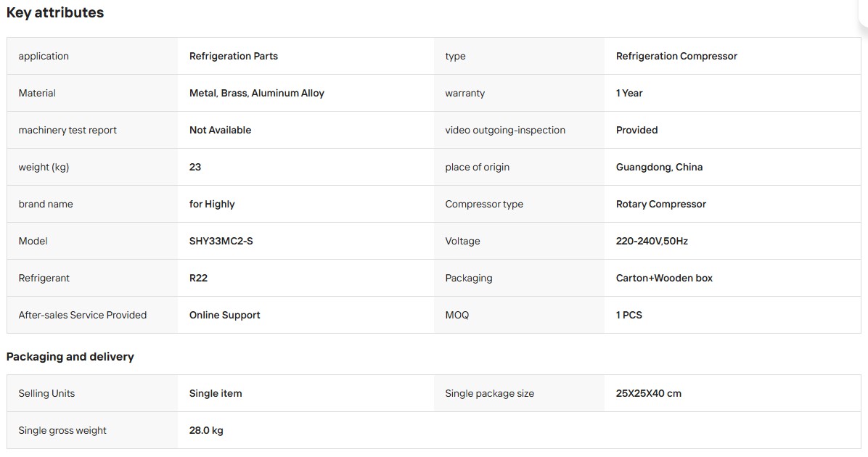
Task: Select the R22 refrigerant value
Action: (198, 279)
